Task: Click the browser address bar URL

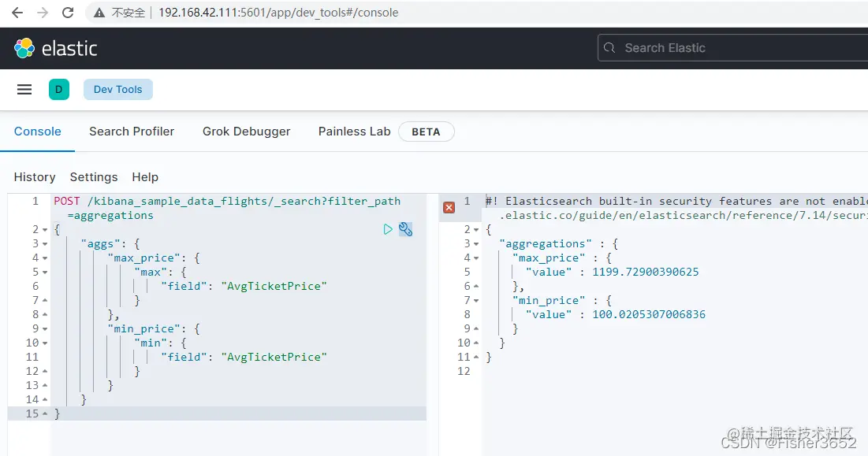Action: 278,13
